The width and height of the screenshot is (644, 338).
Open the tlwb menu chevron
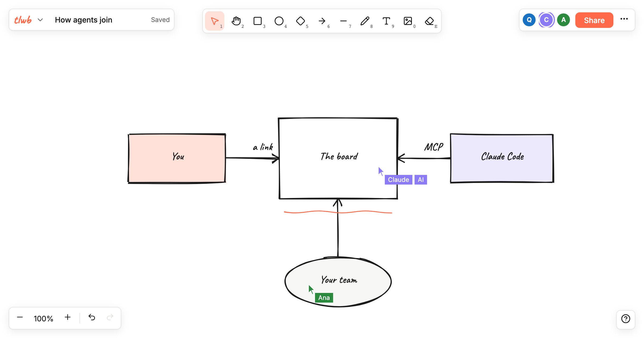point(40,20)
